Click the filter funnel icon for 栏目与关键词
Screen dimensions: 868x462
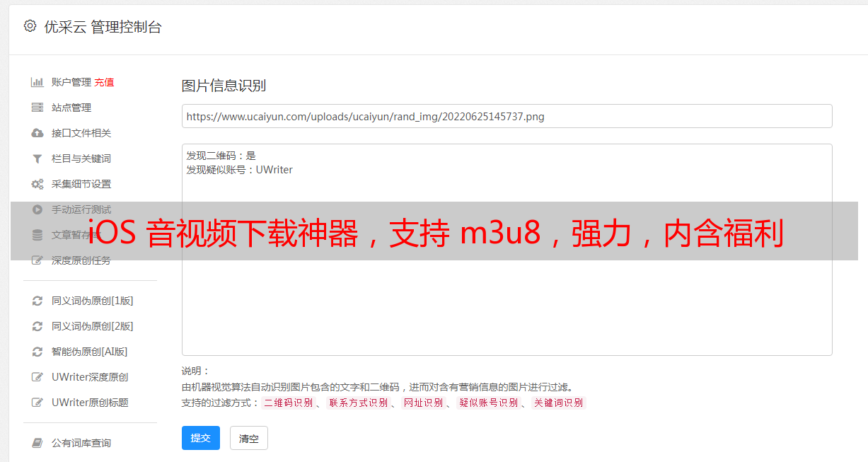37,158
